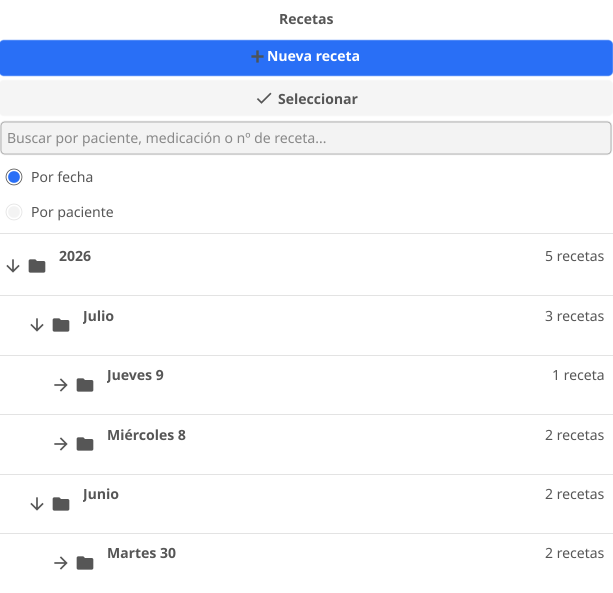613x593 pixels.
Task: Click the Miércoles 8 folder icon
Action: click(85, 444)
